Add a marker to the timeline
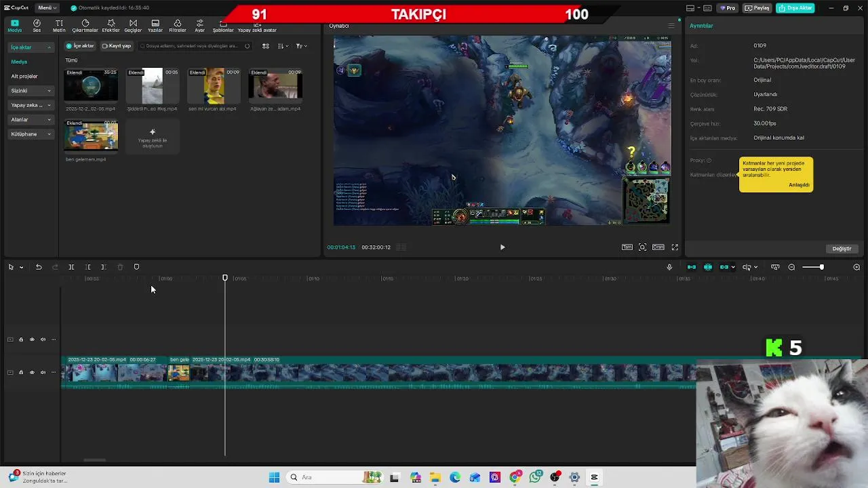The height and width of the screenshot is (488, 868). click(x=136, y=267)
